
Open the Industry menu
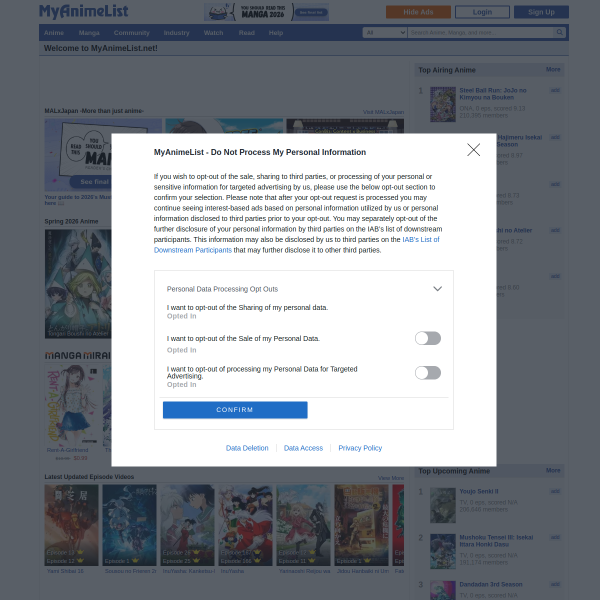tap(176, 33)
